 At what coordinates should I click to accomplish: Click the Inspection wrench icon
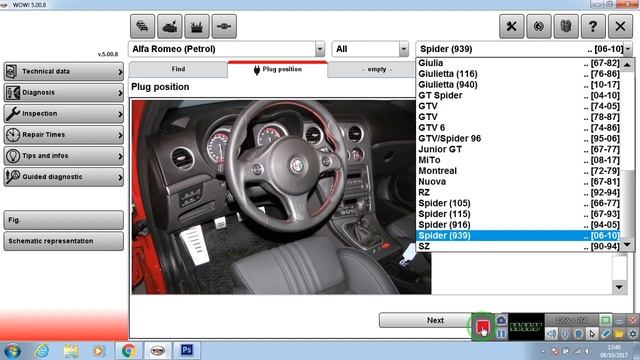click(13, 114)
